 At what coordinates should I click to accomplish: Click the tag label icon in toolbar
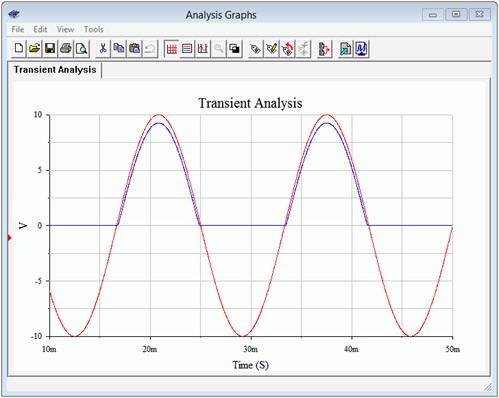pos(256,49)
